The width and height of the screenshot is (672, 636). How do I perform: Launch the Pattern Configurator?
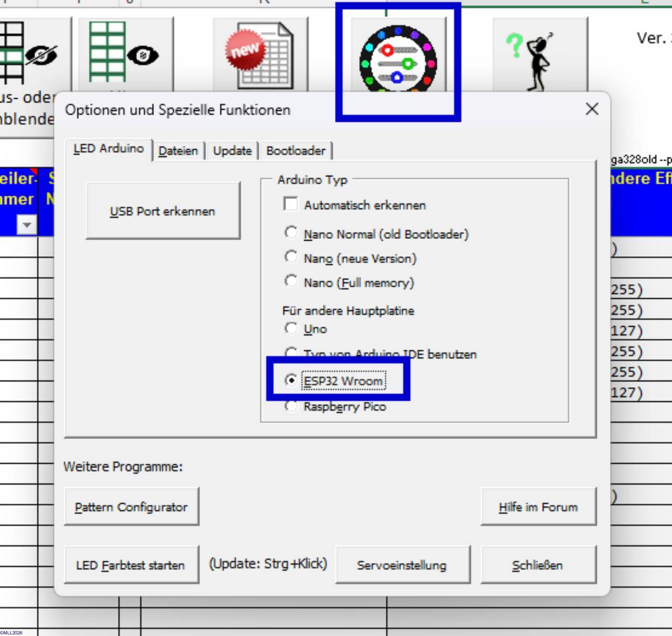(131, 507)
